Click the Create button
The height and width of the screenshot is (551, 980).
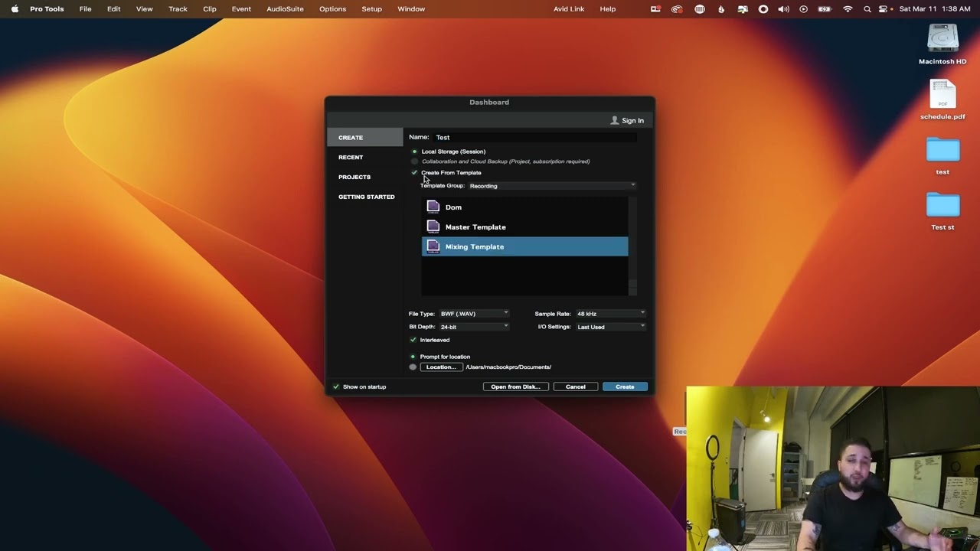tap(625, 386)
